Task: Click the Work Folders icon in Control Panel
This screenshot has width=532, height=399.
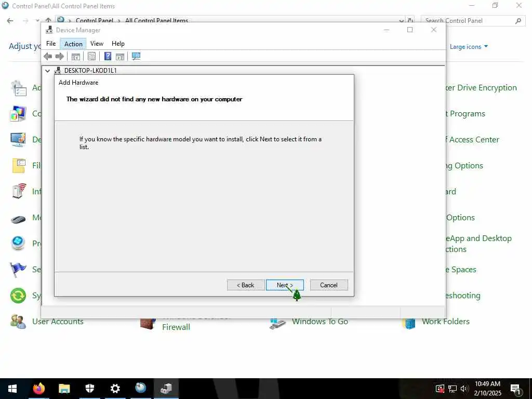Action: coord(409,323)
